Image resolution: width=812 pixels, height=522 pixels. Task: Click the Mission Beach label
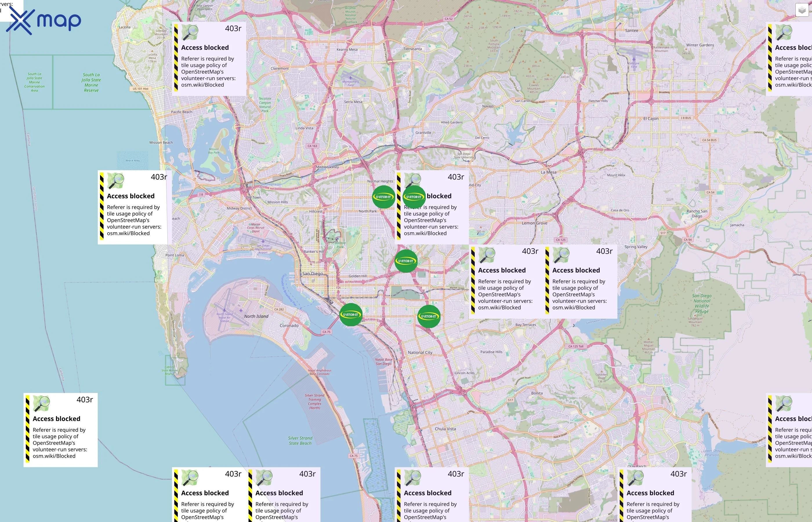pyautogui.click(x=161, y=143)
